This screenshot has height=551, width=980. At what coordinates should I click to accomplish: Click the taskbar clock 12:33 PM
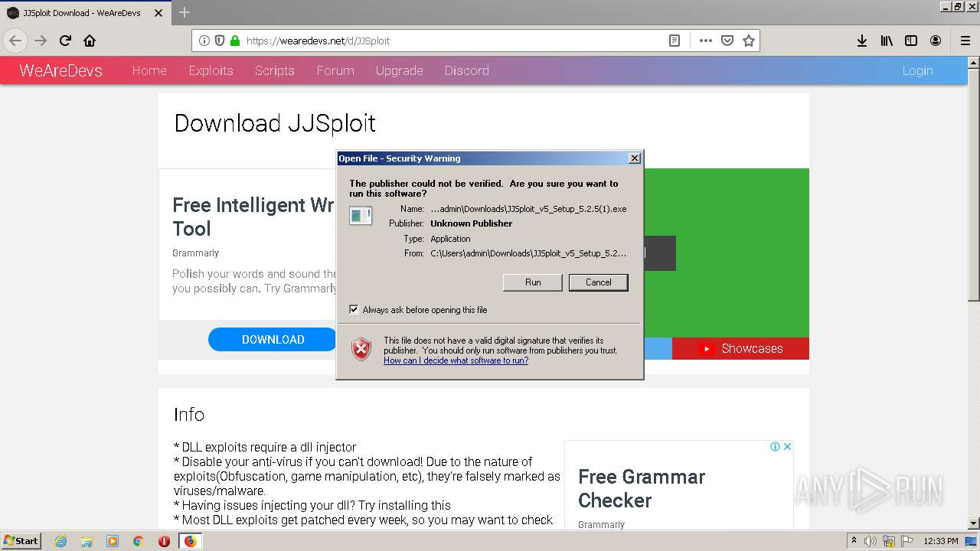pyautogui.click(x=940, y=541)
